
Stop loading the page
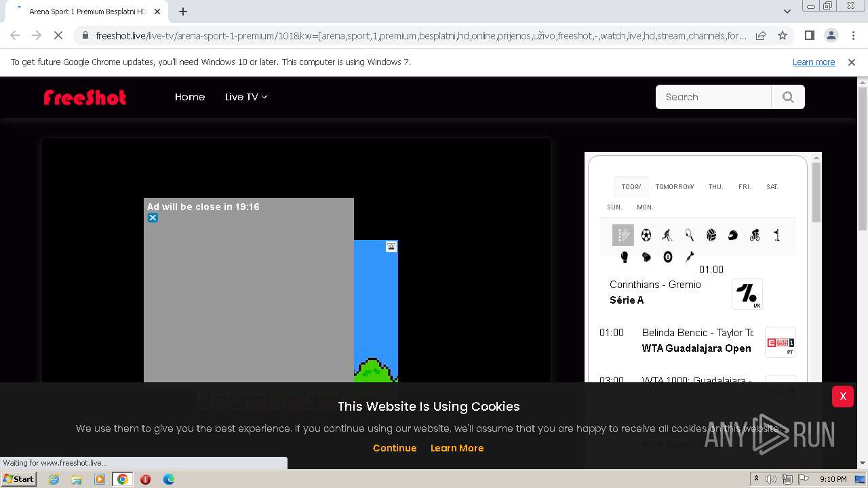pyautogui.click(x=58, y=35)
